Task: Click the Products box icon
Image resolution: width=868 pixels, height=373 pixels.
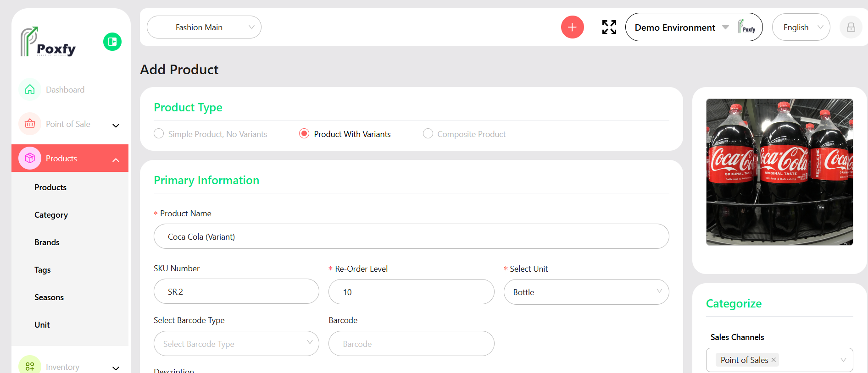Action: click(x=30, y=158)
